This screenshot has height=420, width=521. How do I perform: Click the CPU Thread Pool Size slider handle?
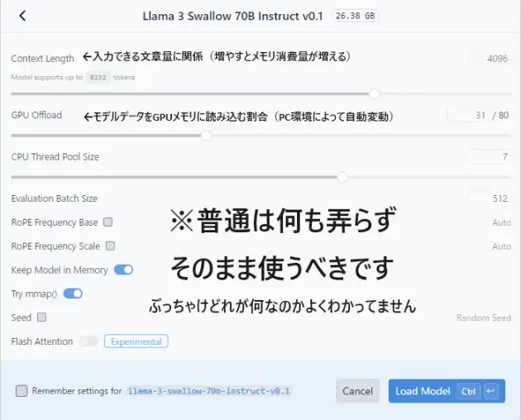tap(342, 177)
